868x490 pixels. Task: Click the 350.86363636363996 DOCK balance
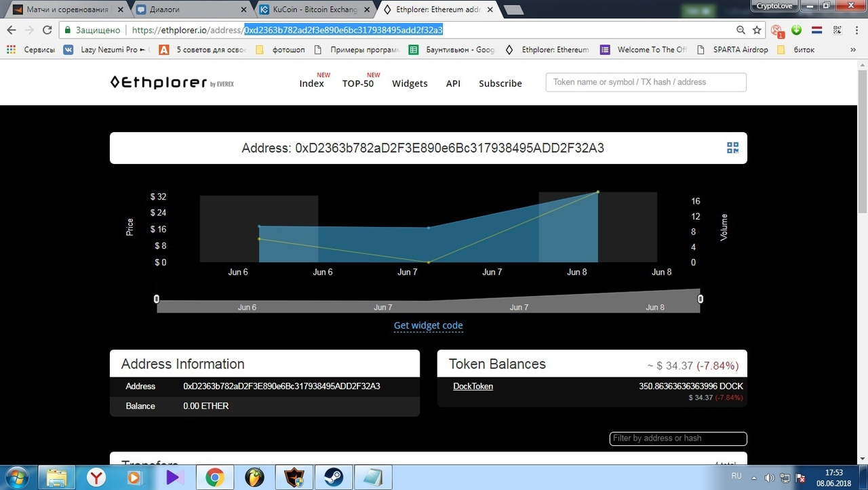(691, 386)
